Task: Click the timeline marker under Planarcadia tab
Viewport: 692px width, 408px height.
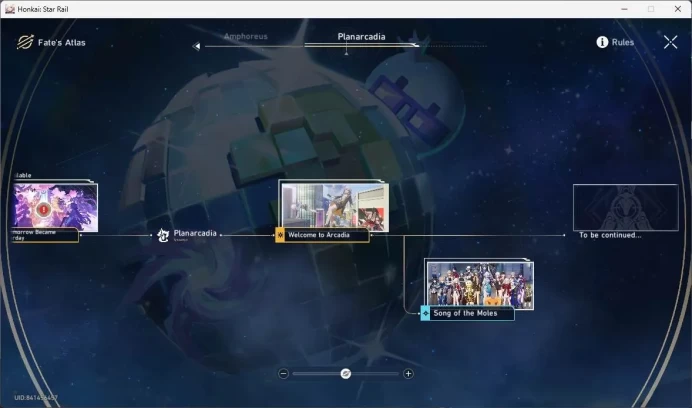Action: coord(346,52)
